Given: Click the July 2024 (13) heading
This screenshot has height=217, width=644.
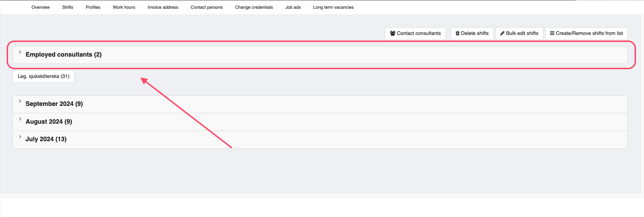Looking at the screenshot, I should click(x=46, y=139).
